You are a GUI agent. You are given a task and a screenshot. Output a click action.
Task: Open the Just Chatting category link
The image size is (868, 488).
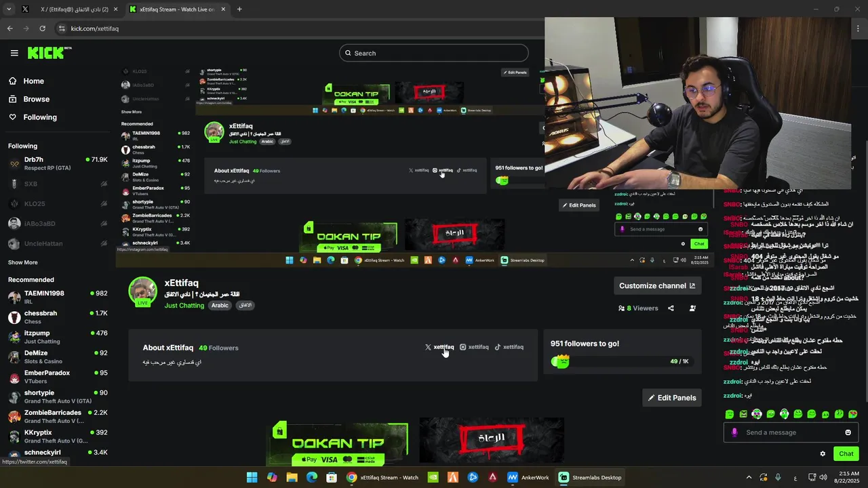[x=184, y=306]
